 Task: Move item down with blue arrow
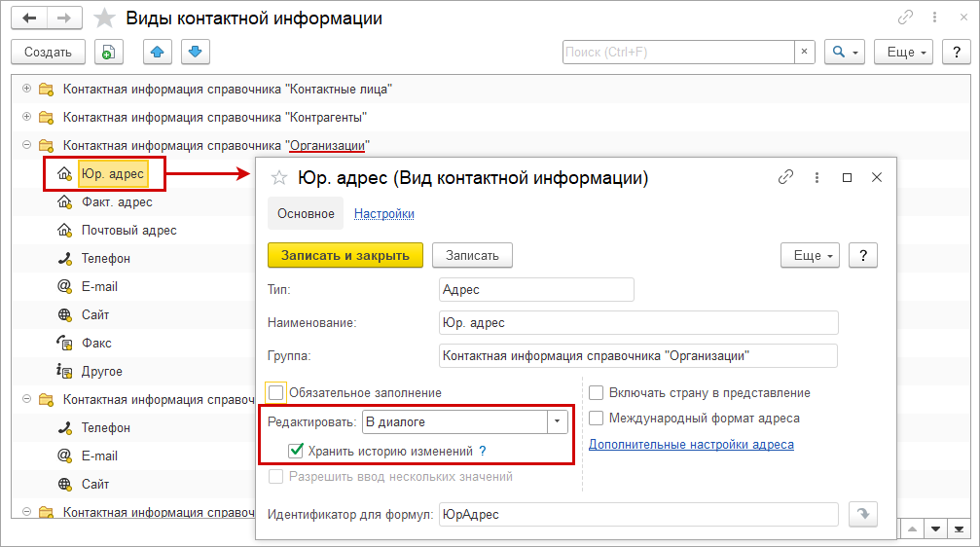(195, 52)
